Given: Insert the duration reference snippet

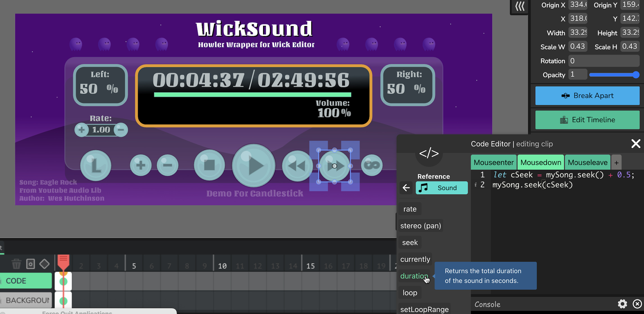Looking at the screenshot, I should tap(414, 276).
